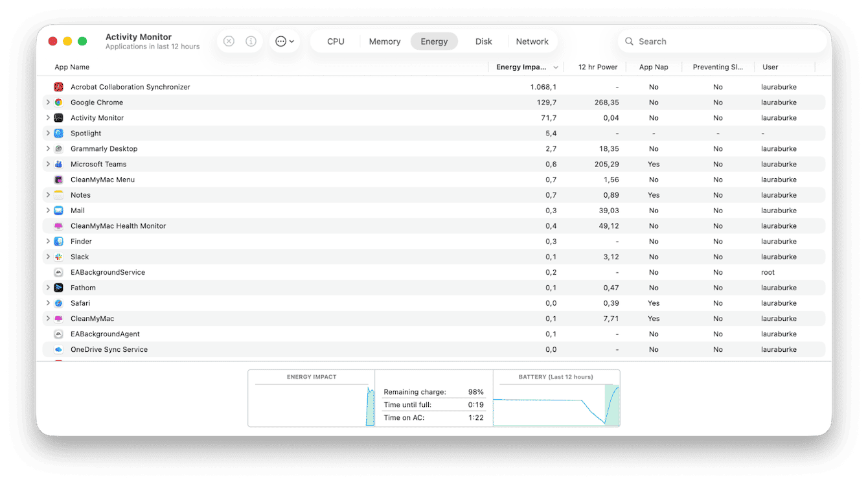Expand the Microsoft Teams disclosure triangle
This screenshot has height=484, width=868.
click(x=47, y=164)
